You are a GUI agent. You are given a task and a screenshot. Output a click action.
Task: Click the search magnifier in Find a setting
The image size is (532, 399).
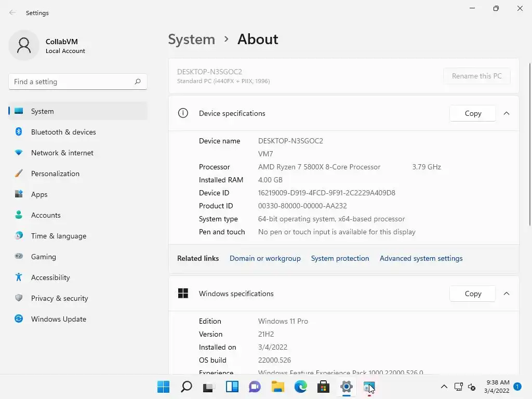pyautogui.click(x=137, y=82)
